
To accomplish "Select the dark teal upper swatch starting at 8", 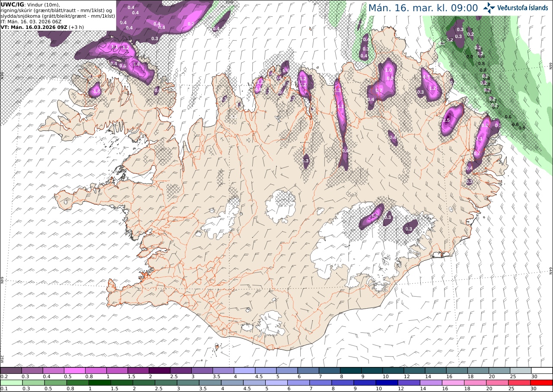I will (351, 370).
